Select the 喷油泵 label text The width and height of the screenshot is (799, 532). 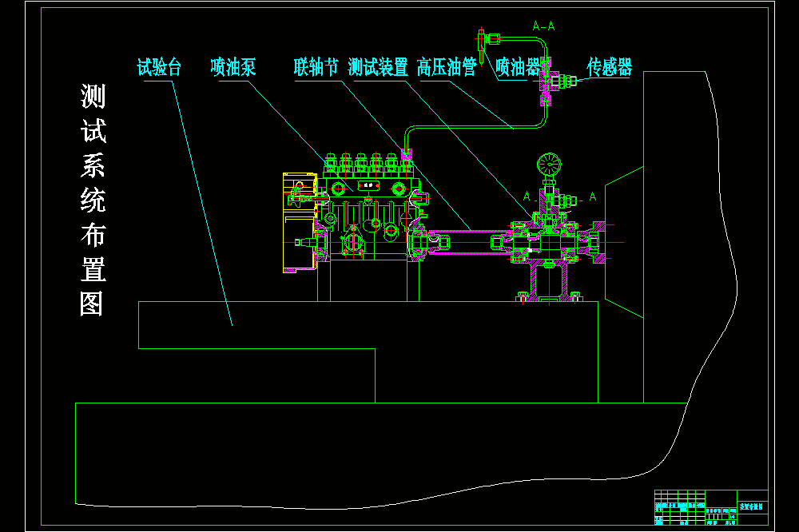point(233,67)
